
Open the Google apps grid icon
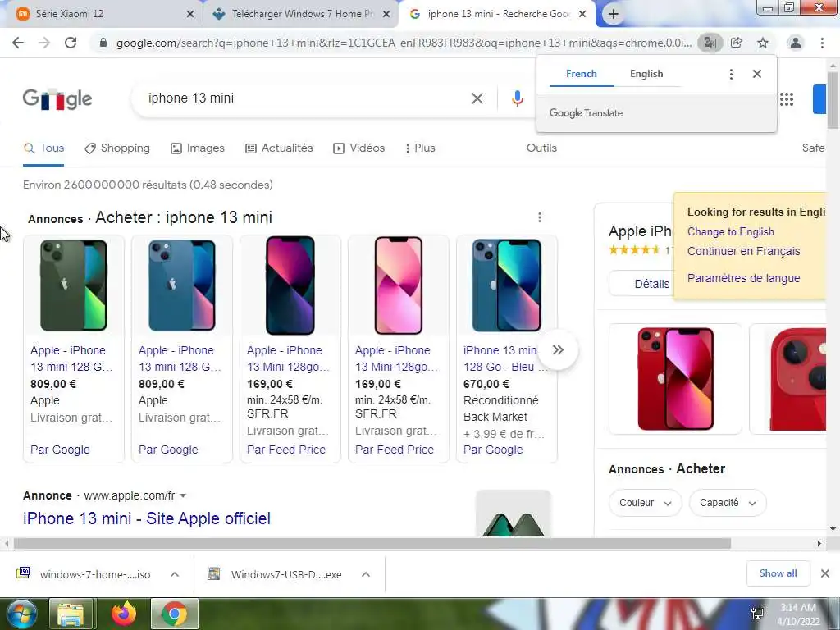(x=787, y=99)
